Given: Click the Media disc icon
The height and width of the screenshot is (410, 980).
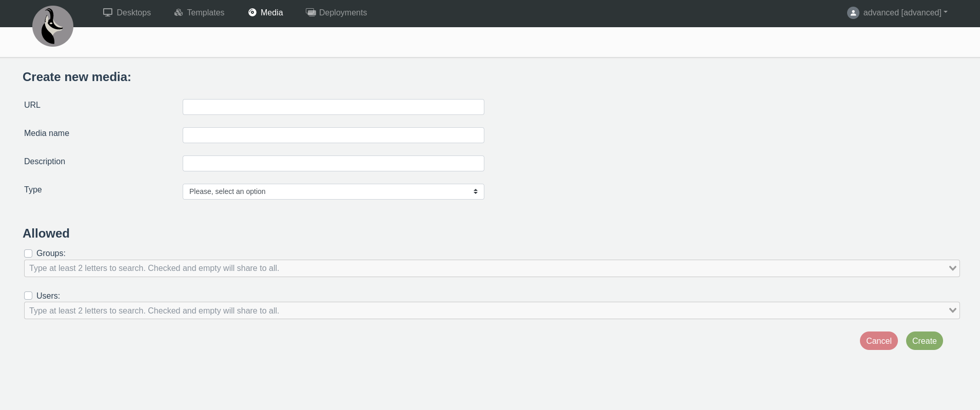Looking at the screenshot, I should 252,12.
